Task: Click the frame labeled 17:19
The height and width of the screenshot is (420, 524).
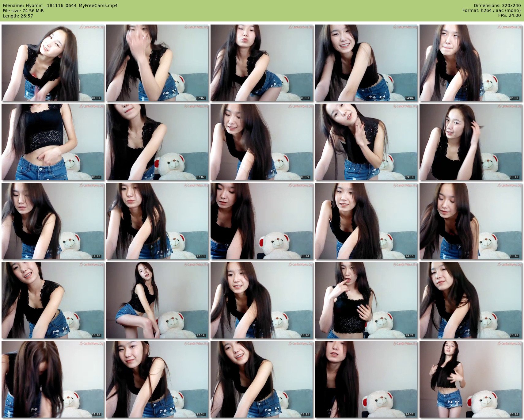Action: 157,300
